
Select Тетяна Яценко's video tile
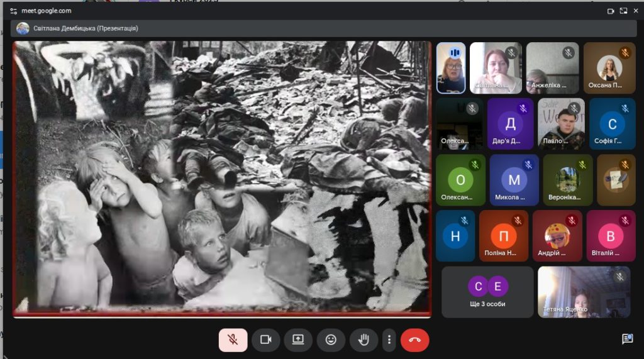pos(584,292)
